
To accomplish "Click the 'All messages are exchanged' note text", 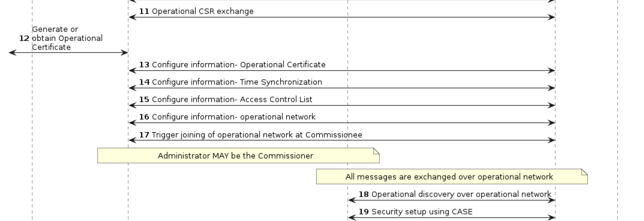I will [x=449, y=177].
